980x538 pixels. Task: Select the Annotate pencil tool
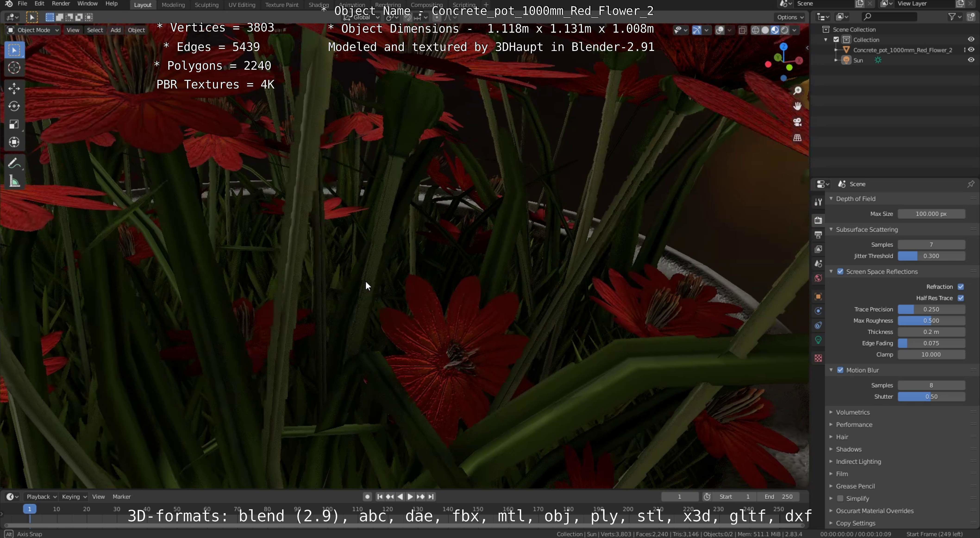[x=14, y=164]
